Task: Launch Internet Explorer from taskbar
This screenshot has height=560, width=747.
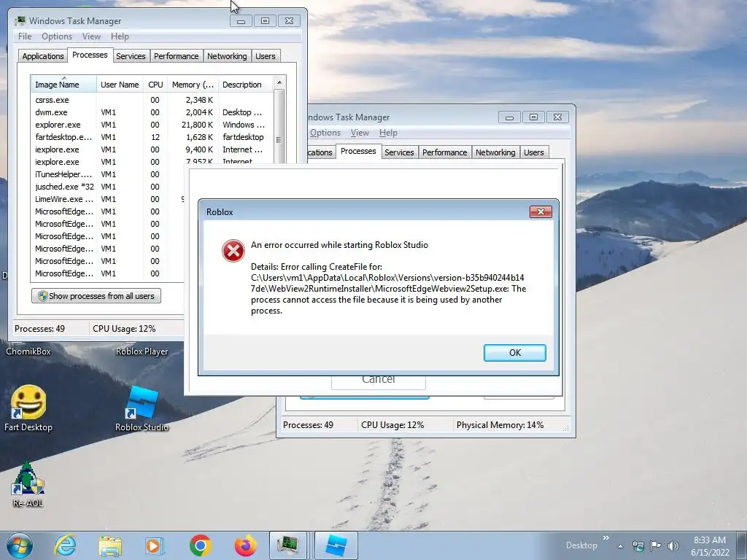Action: point(65,545)
